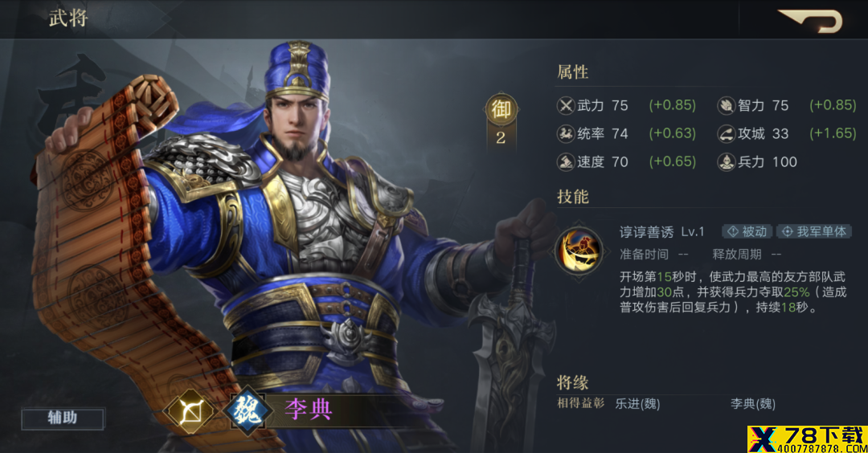Image resolution: width=868 pixels, height=453 pixels.
Task: Click the 辅助 support button
Action: point(63,418)
